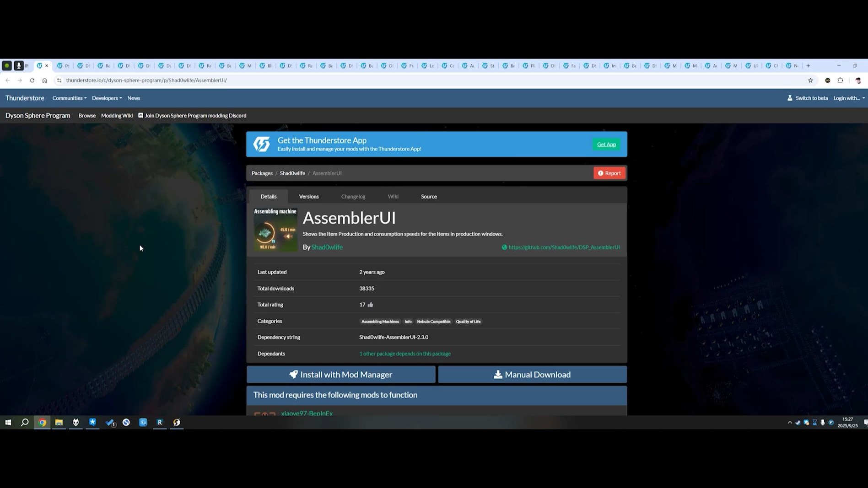Open a new browser tab with plus
The image size is (868, 488).
click(x=808, y=66)
